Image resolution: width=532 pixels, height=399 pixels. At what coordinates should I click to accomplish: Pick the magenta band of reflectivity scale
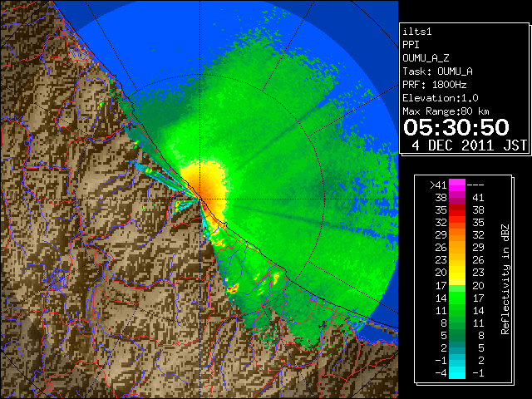click(x=457, y=185)
